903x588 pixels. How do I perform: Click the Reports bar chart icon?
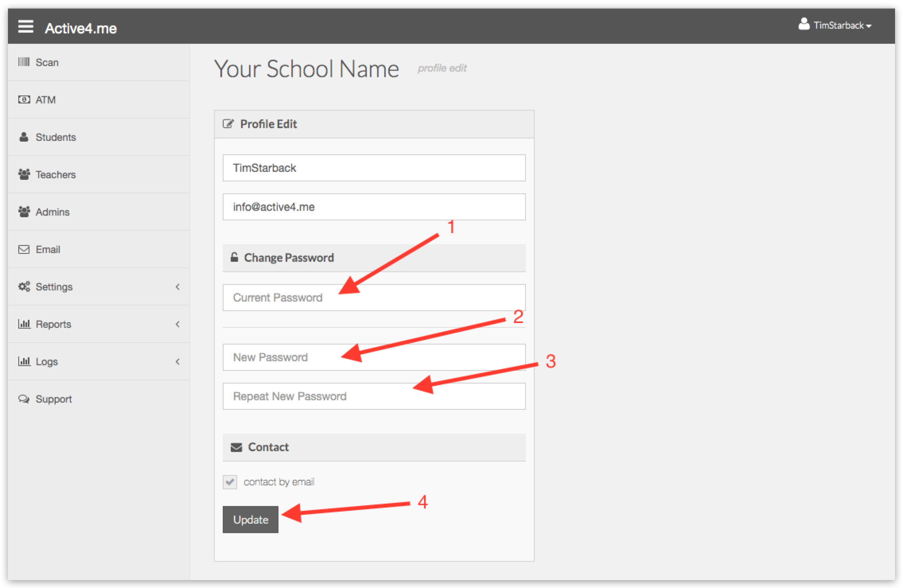(24, 324)
